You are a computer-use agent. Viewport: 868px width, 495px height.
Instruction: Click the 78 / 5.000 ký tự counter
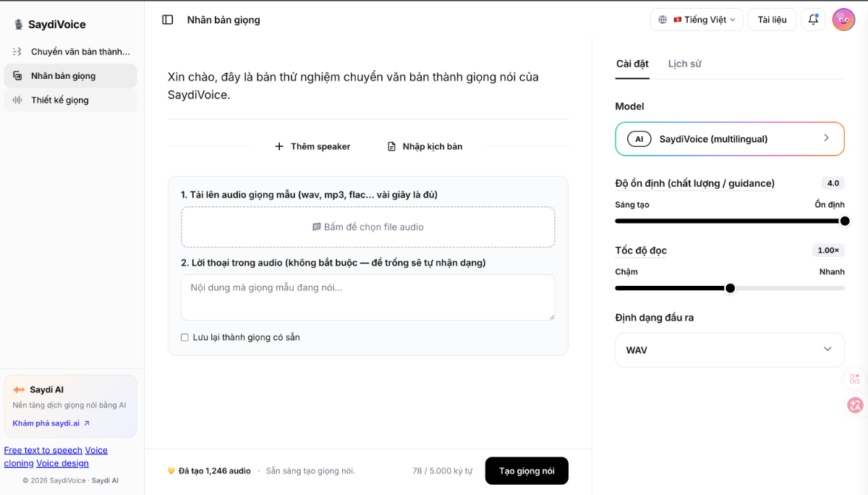pyautogui.click(x=443, y=471)
